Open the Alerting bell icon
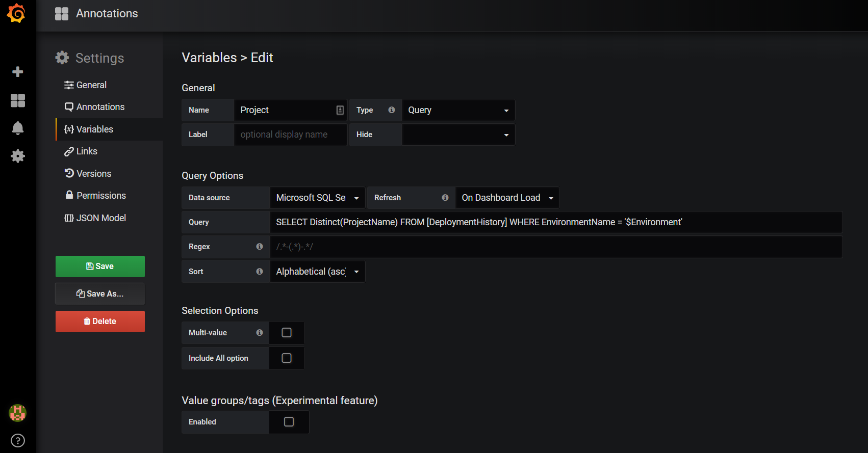This screenshot has height=453, width=868. click(x=18, y=128)
